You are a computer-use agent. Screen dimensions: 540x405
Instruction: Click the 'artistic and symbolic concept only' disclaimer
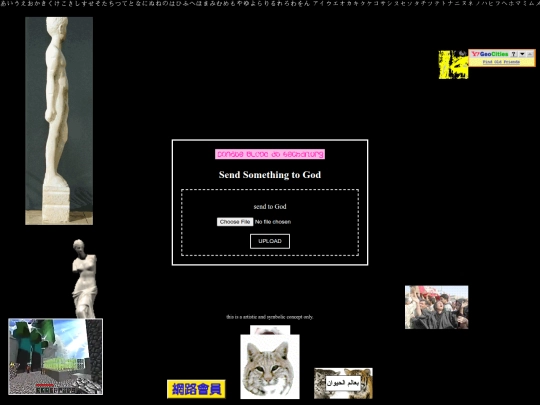(x=270, y=317)
